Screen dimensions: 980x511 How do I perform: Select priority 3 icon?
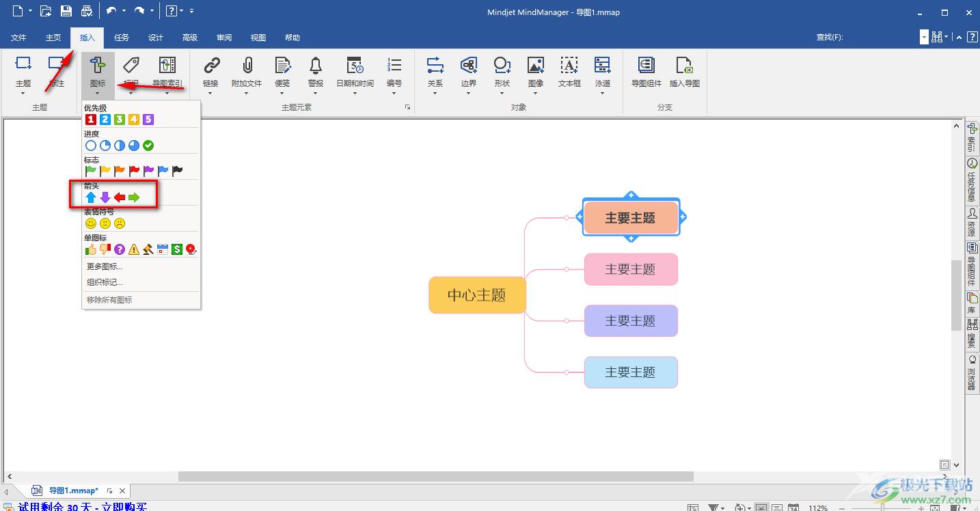pyautogui.click(x=120, y=120)
